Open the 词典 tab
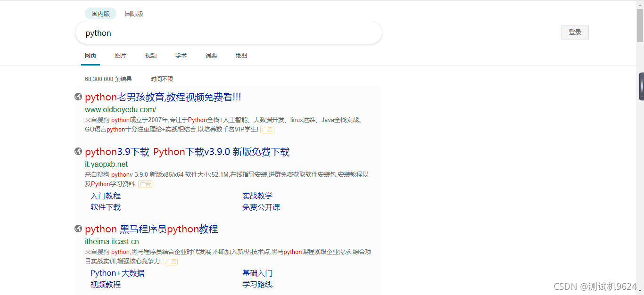The height and width of the screenshot is (295, 644). (211, 55)
